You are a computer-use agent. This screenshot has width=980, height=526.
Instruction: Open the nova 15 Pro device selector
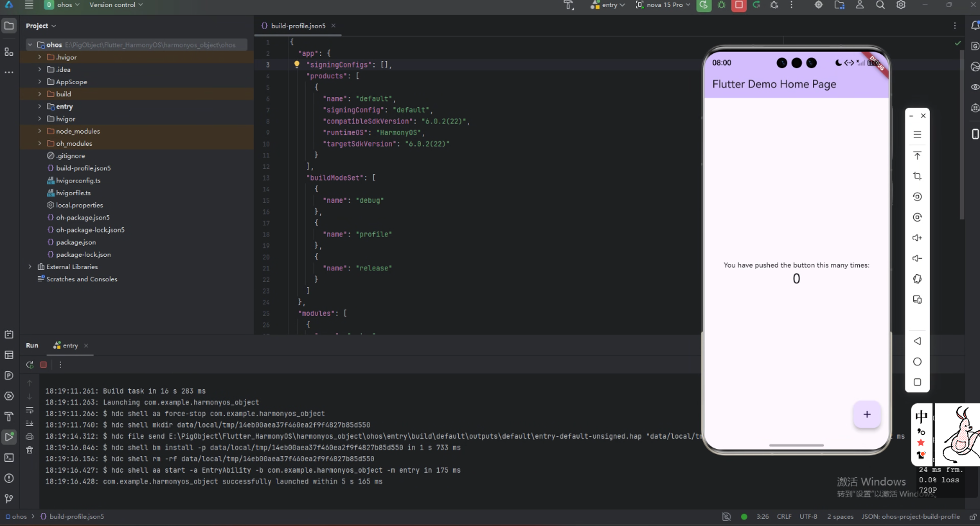[663, 5]
